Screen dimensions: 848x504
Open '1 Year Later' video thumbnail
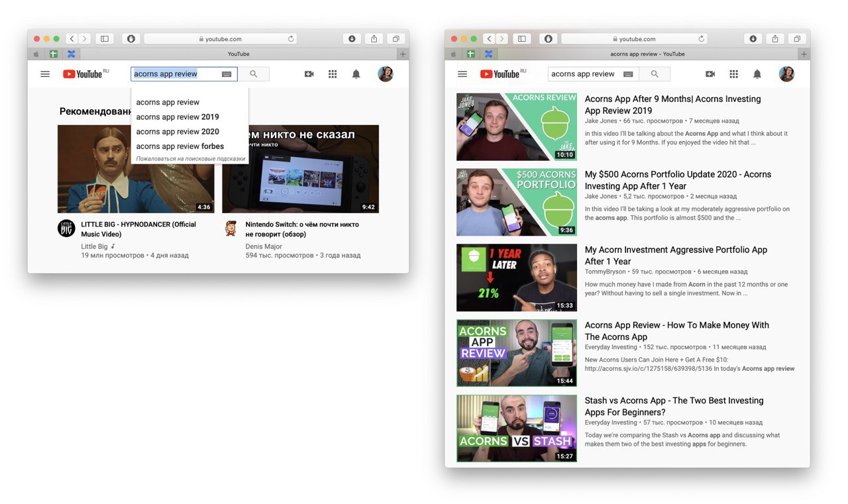coord(517,277)
